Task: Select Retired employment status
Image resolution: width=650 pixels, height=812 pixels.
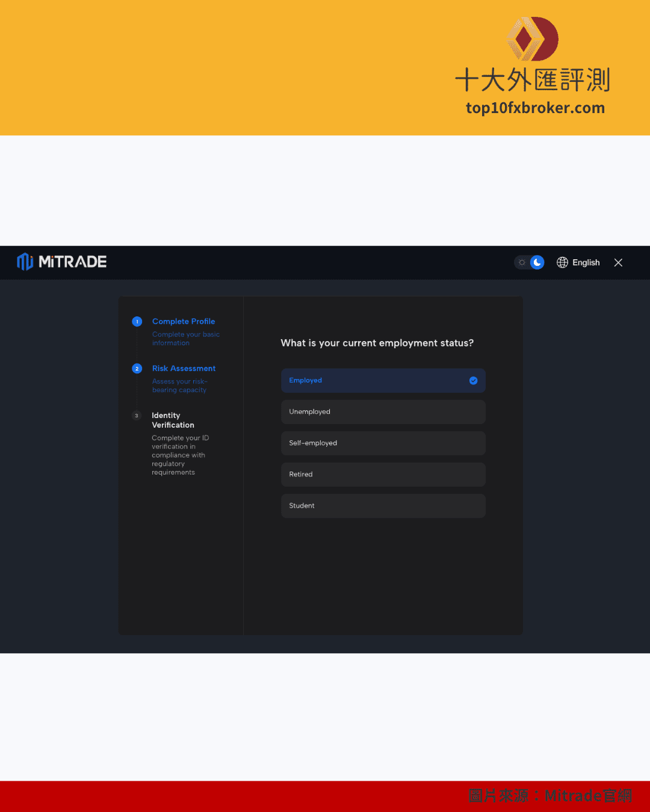Action: [x=383, y=475]
